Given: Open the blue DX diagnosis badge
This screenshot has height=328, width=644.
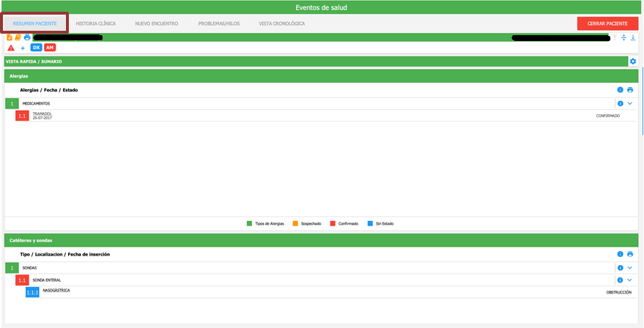Looking at the screenshot, I should point(36,48).
